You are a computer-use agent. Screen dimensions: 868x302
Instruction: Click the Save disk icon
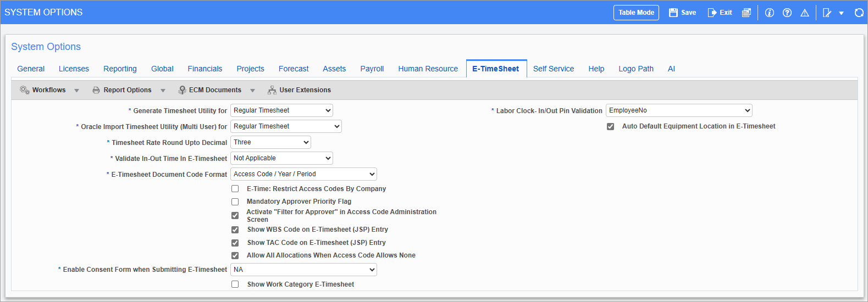tap(673, 13)
